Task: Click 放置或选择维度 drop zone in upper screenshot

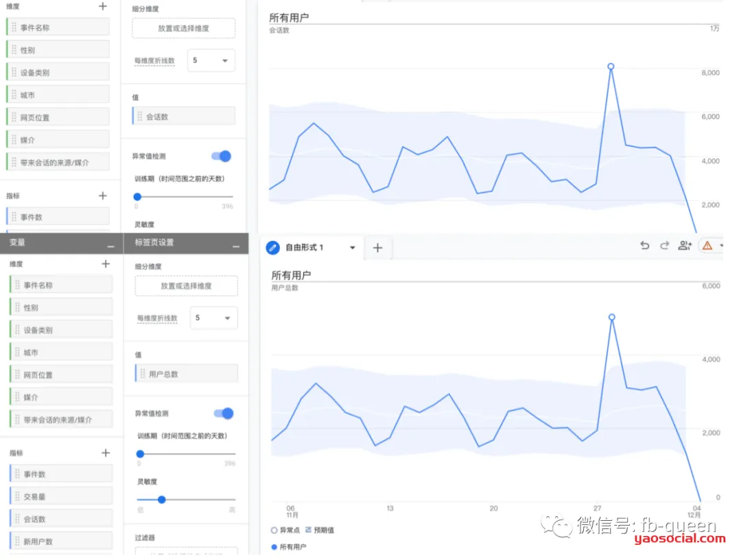Action: point(183,28)
